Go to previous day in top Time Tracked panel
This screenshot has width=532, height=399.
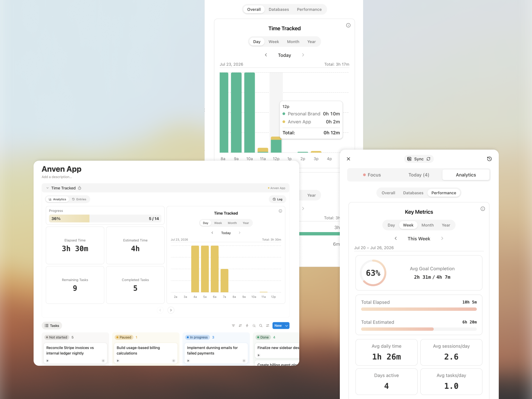(266, 55)
